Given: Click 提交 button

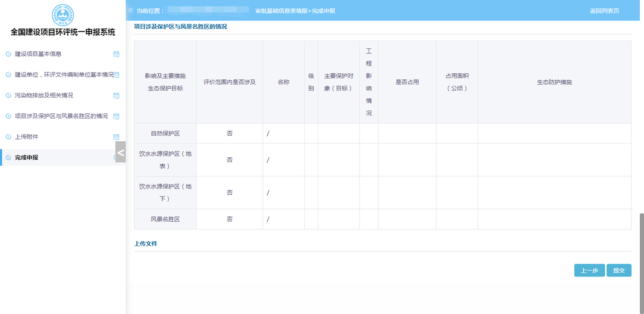Looking at the screenshot, I should [619, 271].
